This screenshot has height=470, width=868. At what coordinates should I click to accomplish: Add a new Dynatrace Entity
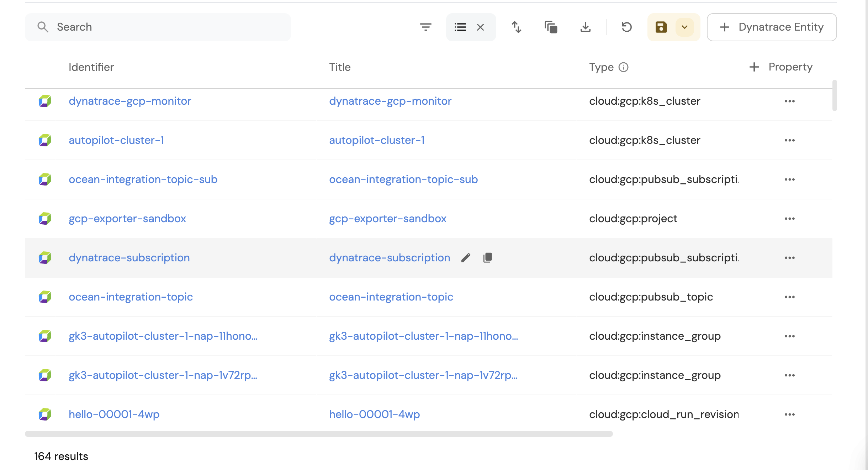[x=772, y=27]
